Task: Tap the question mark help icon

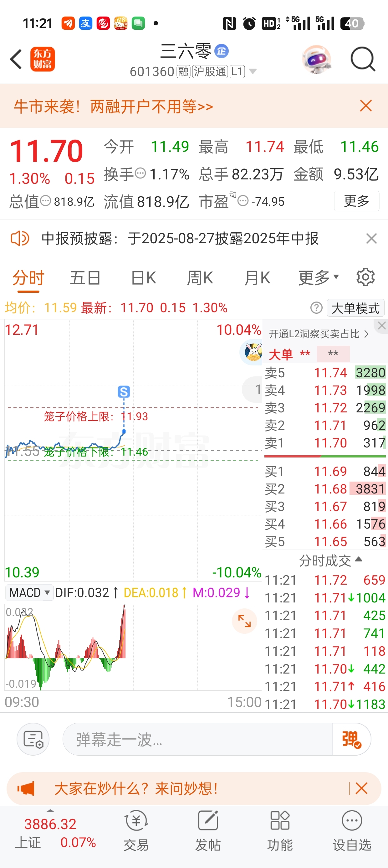Action: pyautogui.click(x=316, y=308)
